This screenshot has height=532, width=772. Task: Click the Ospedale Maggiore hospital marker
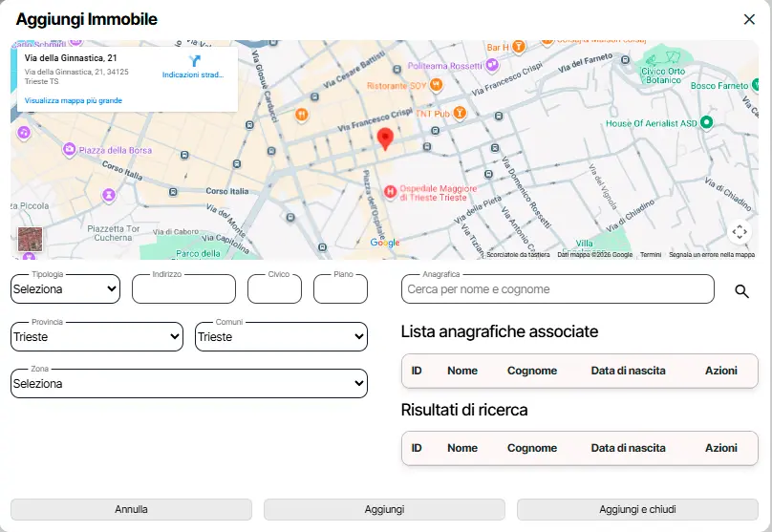coord(390,192)
